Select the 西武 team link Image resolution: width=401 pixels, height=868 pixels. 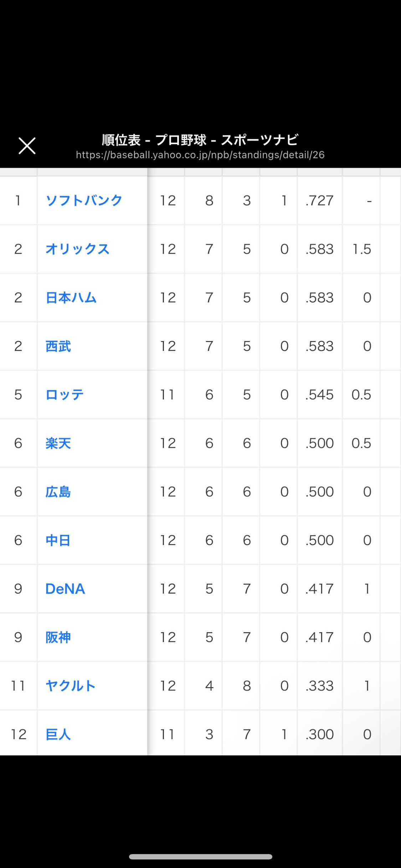coord(58,346)
